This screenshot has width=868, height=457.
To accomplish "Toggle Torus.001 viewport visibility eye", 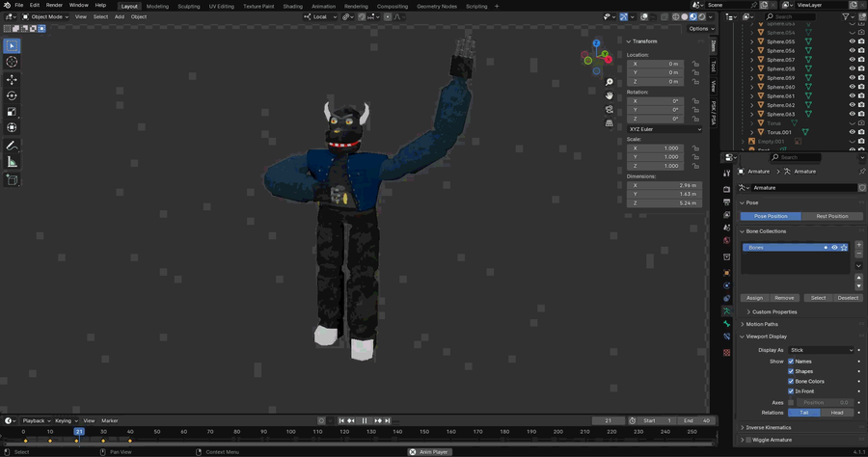I will point(852,132).
